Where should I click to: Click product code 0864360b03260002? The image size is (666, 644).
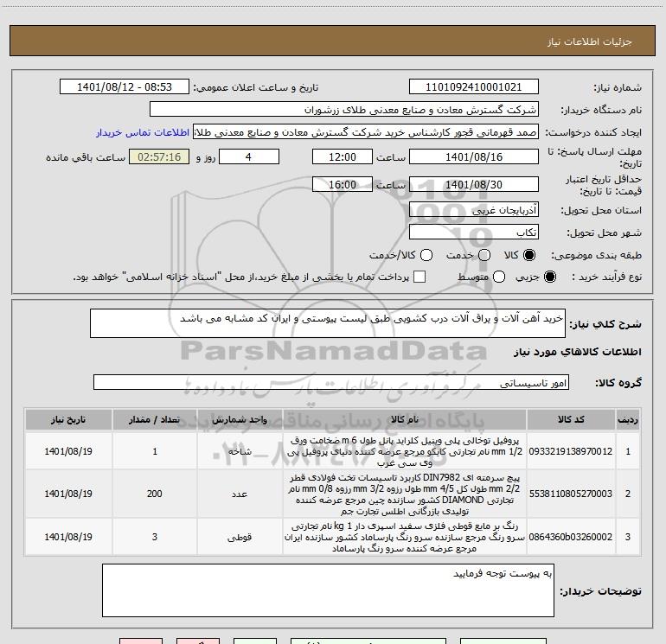pyautogui.click(x=571, y=537)
